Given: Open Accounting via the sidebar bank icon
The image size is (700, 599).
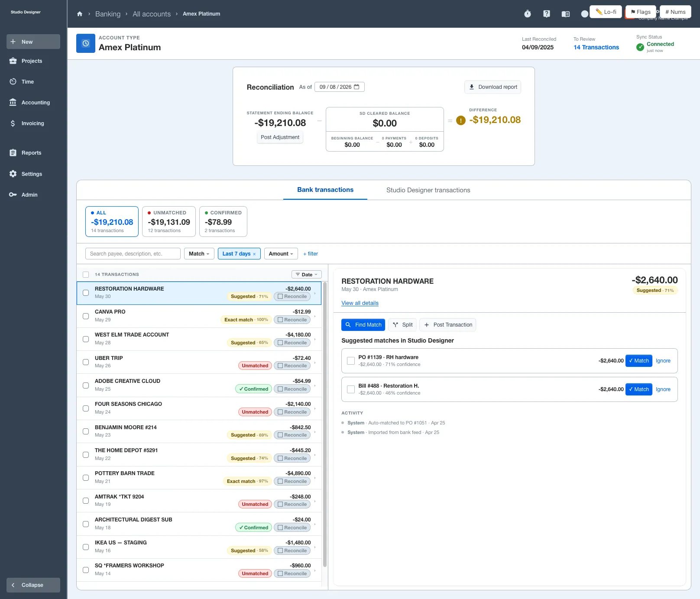Looking at the screenshot, I should (x=13, y=103).
